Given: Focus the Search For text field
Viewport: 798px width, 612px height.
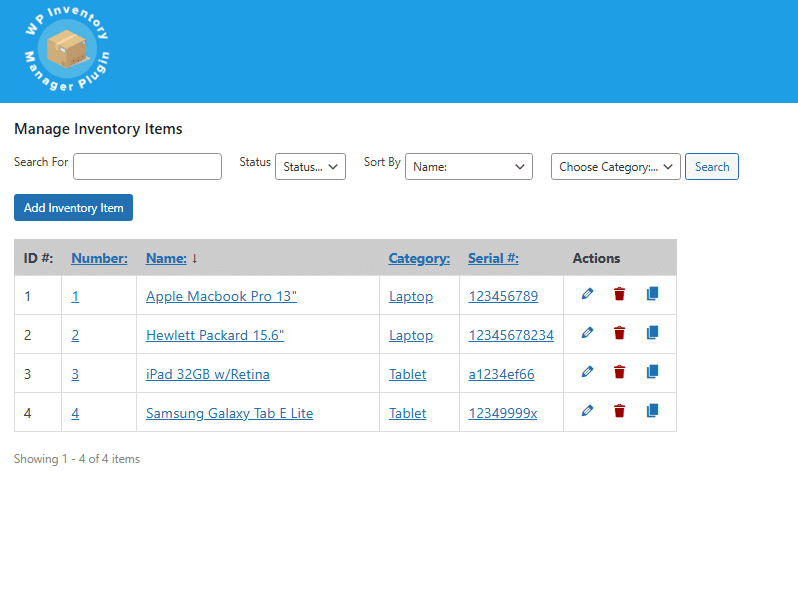Looking at the screenshot, I should pyautogui.click(x=148, y=166).
